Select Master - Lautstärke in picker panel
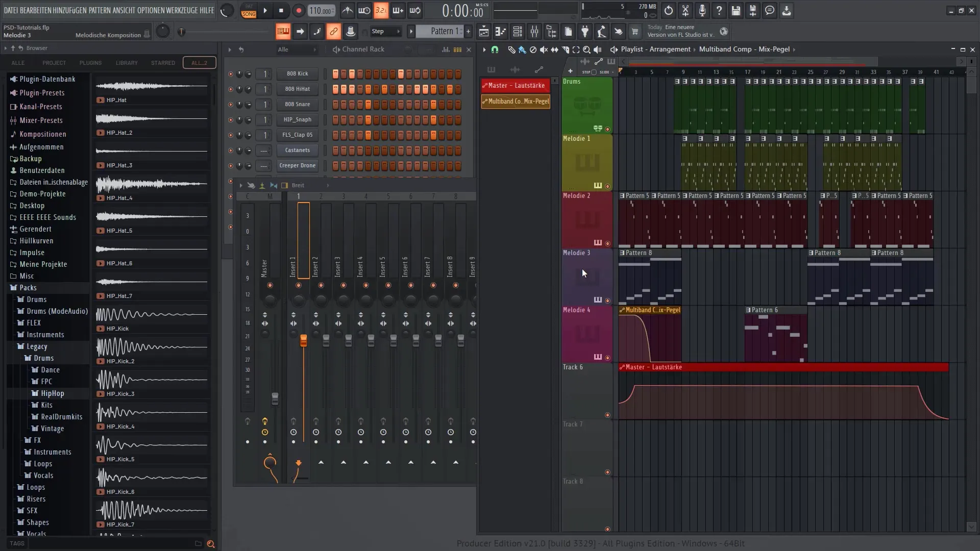 pos(516,86)
